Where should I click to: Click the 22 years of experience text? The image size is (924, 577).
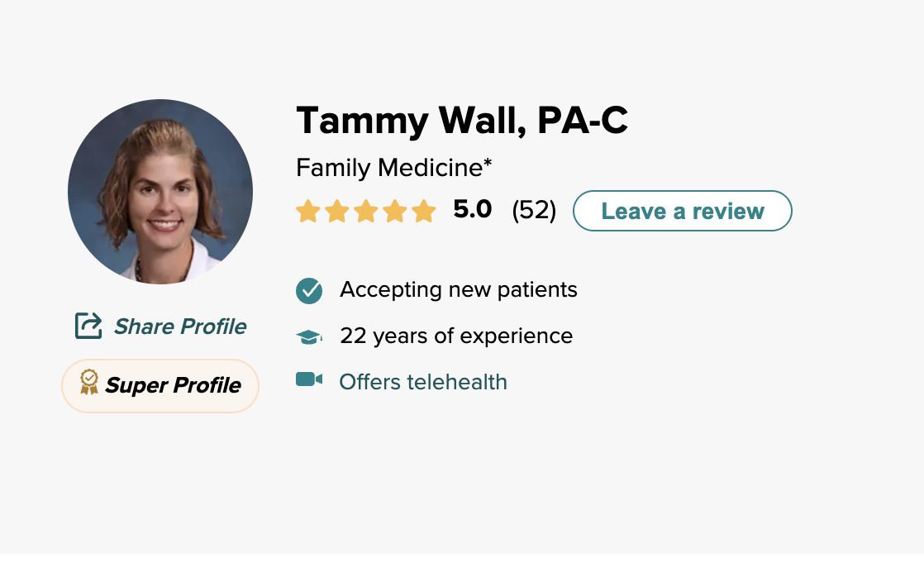click(x=456, y=336)
